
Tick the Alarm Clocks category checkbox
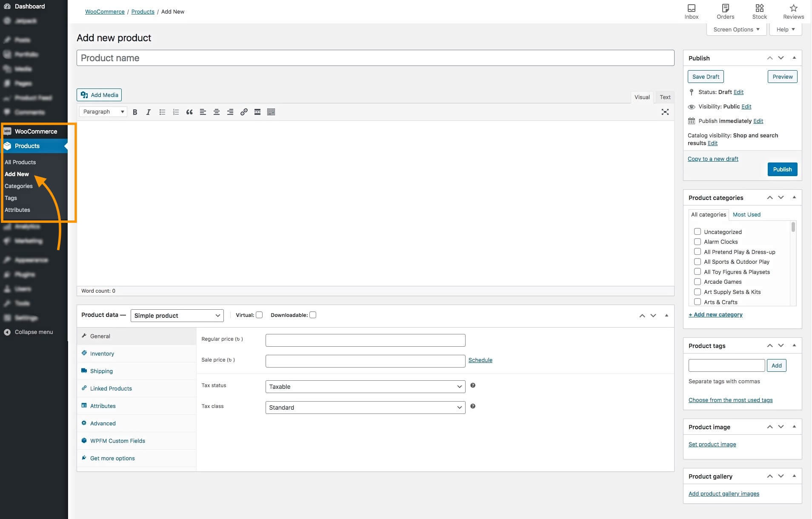[x=698, y=242]
